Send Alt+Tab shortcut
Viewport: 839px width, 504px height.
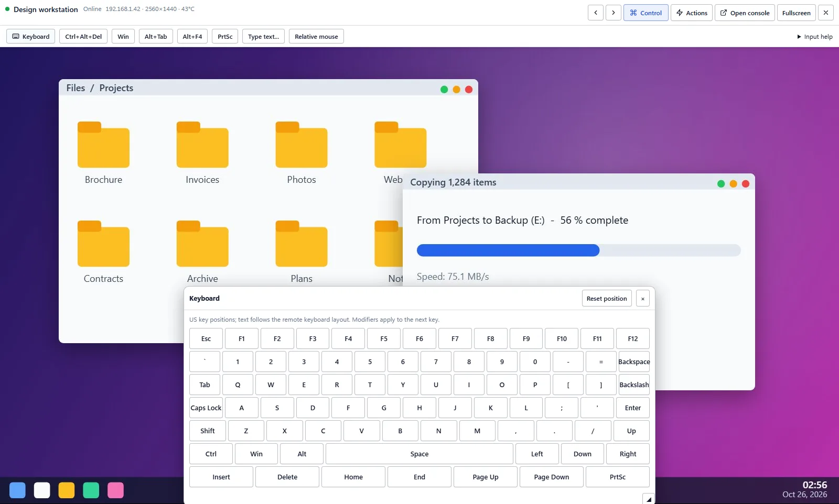(156, 37)
